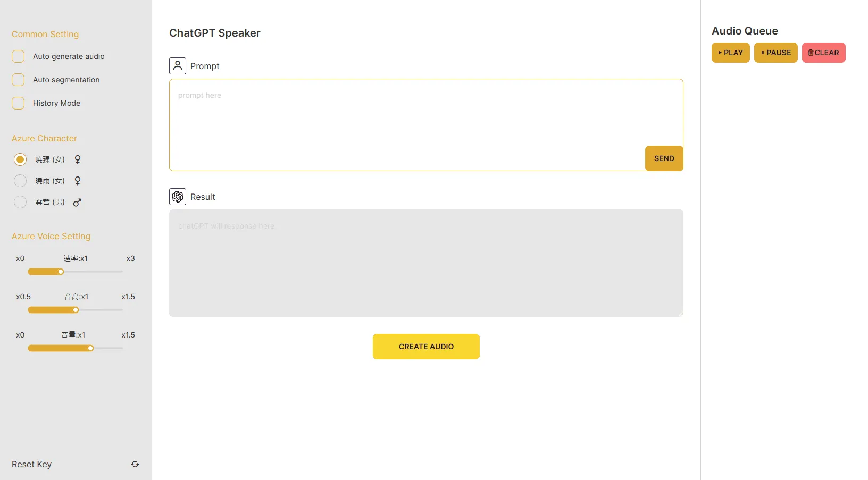Click the CREATE AUDIO button
This screenshot has height=480, width=868.
(x=426, y=347)
